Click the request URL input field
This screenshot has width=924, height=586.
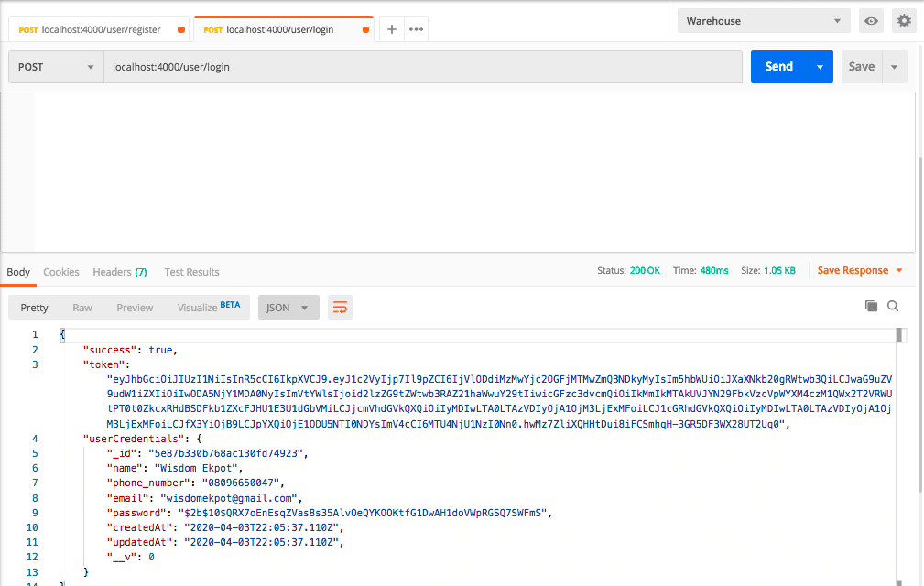(421, 67)
